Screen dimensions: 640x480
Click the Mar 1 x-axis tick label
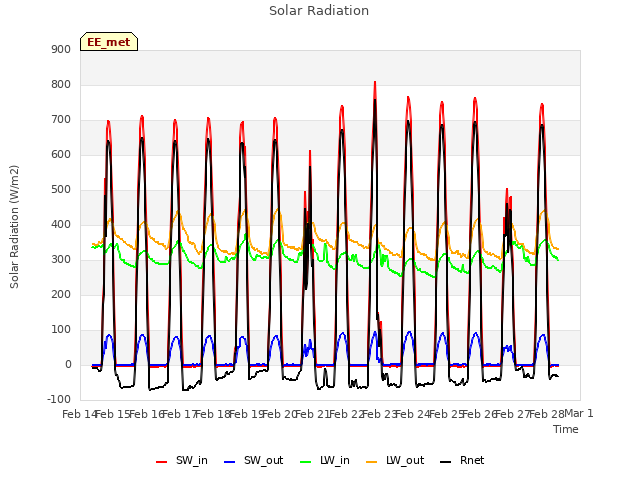[x=579, y=413]
